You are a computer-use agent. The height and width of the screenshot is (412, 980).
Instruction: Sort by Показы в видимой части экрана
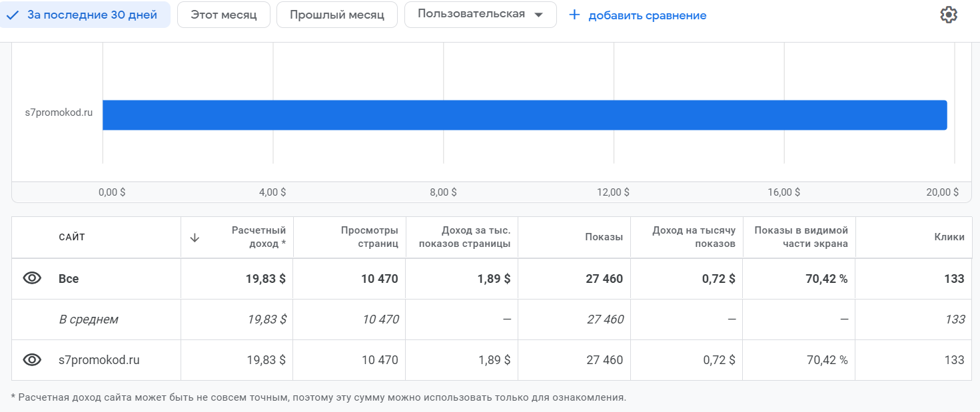point(801,237)
